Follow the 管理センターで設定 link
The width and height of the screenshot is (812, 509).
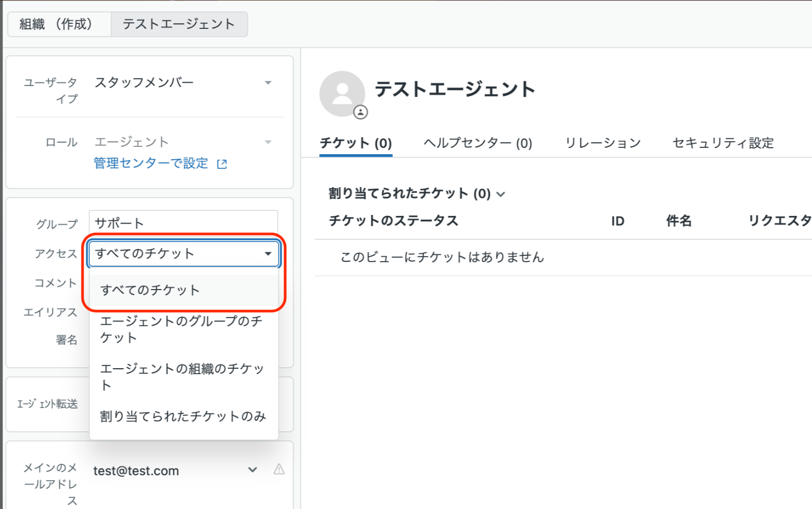pyautogui.click(x=151, y=163)
